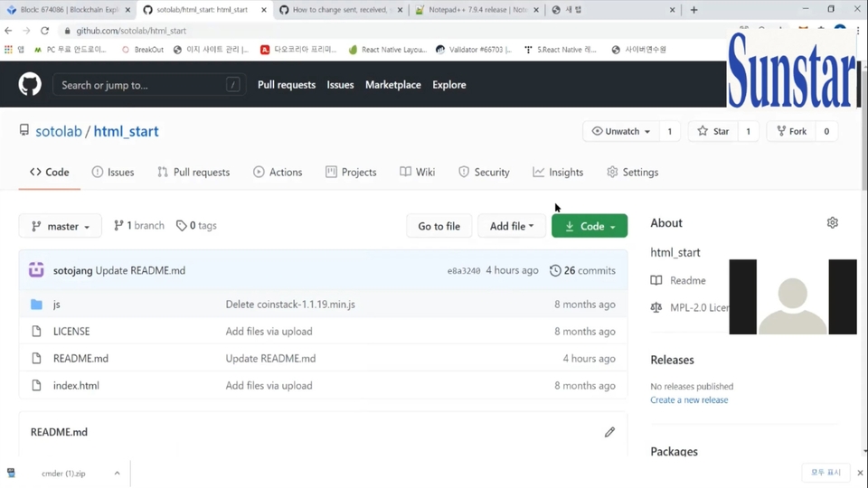Open the README.md file
The height and width of the screenshot is (488, 868).
(80, 359)
